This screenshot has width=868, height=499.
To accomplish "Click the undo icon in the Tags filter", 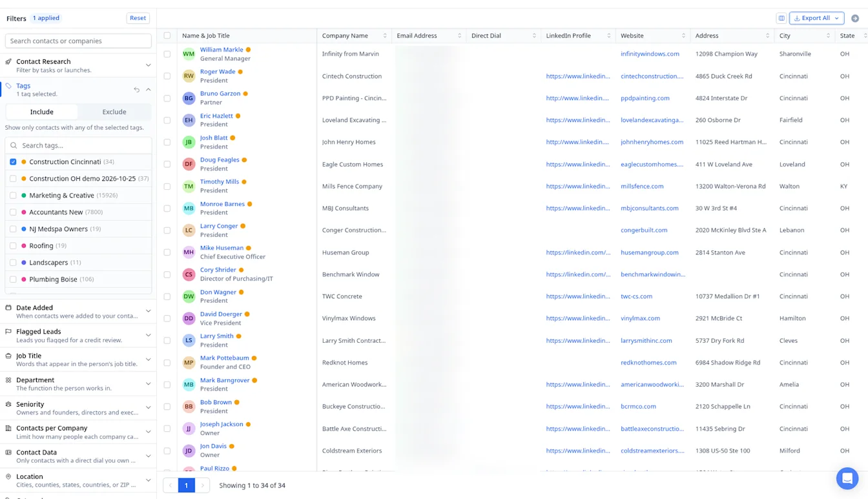I will click(x=136, y=90).
